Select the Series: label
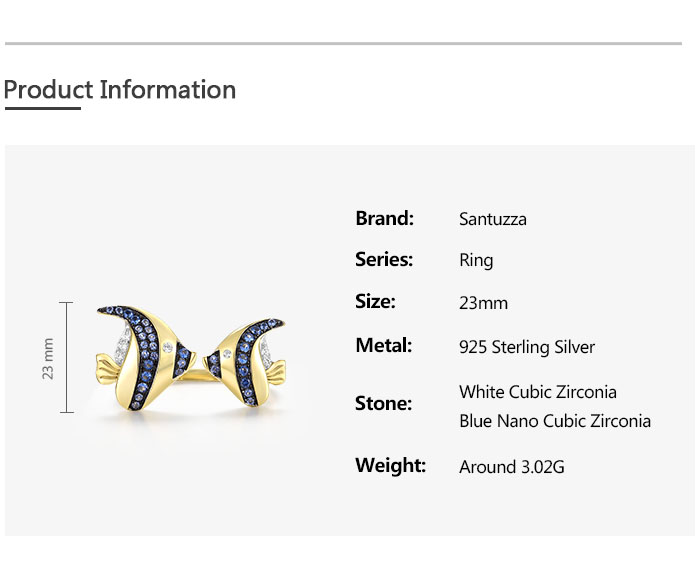The image size is (700, 588). (384, 260)
